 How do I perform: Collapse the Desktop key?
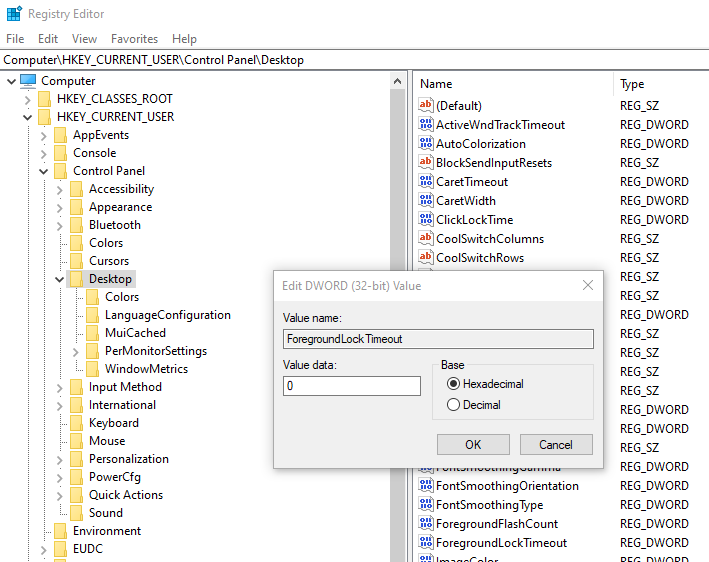pos(60,279)
